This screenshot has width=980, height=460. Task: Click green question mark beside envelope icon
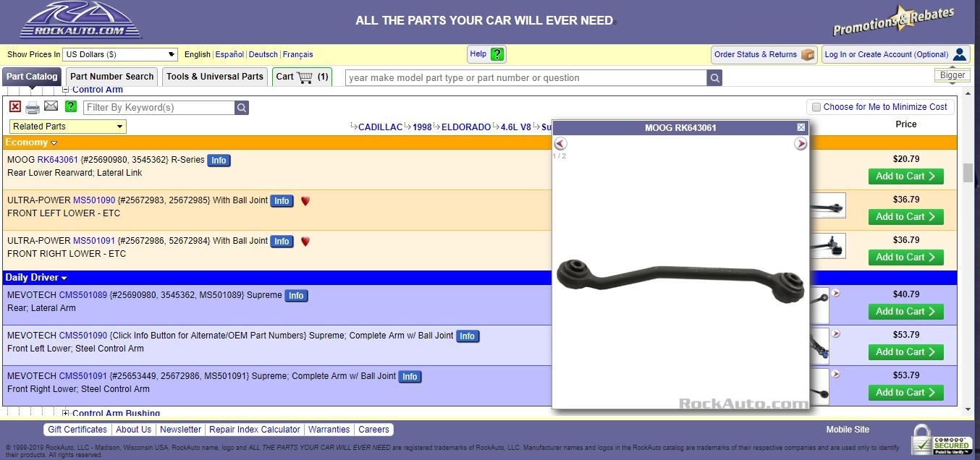(71, 107)
